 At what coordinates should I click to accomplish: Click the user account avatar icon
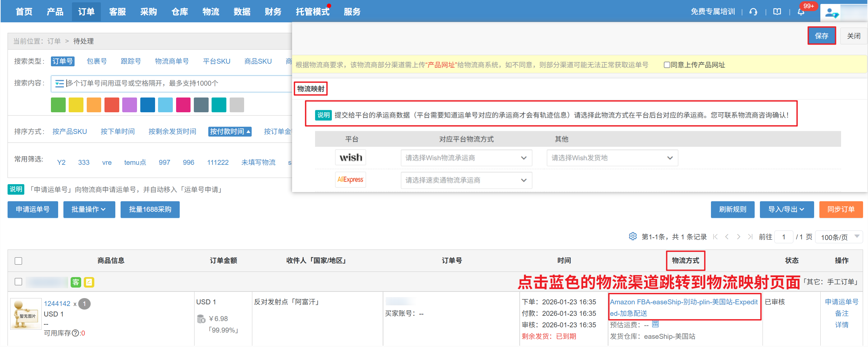[831, 13]
